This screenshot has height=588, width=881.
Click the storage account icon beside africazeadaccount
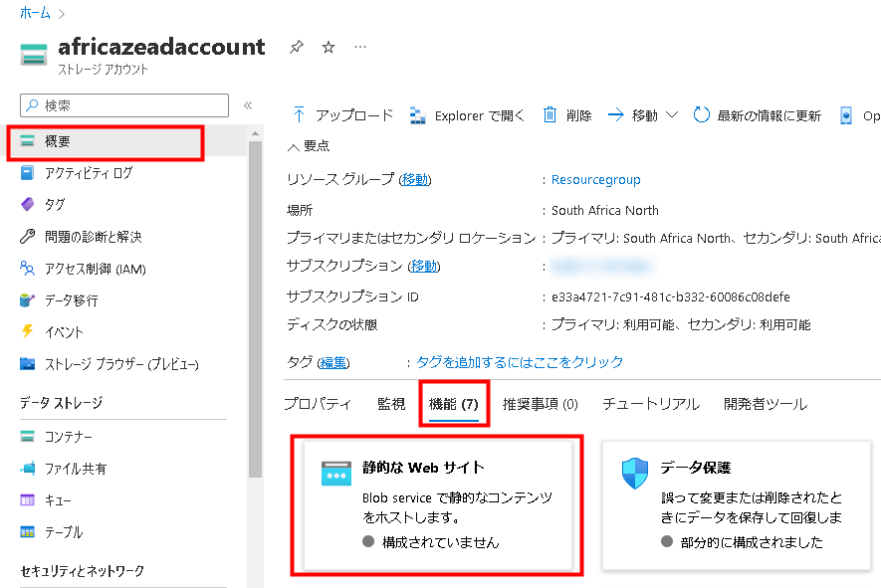[34, 55]
